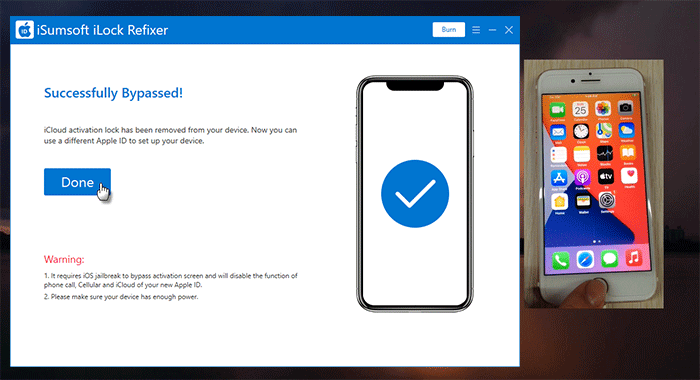700x380 pixels.
Task: Tap Wallet app icon on iPhone
Action: 583,201
